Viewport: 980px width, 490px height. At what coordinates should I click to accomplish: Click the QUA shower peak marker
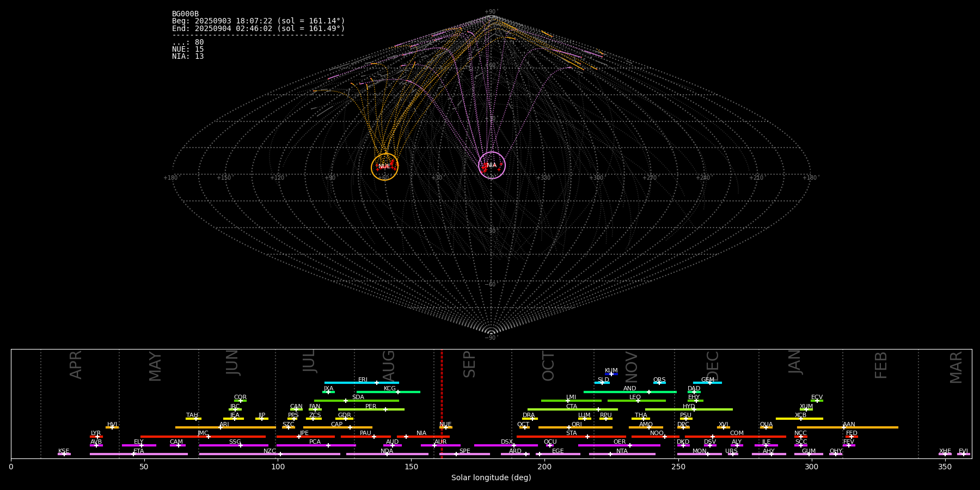[766, 427]
